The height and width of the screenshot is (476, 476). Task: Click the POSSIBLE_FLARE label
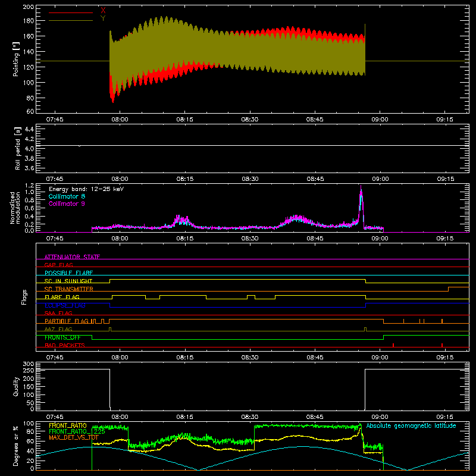[x=68, y=273]
